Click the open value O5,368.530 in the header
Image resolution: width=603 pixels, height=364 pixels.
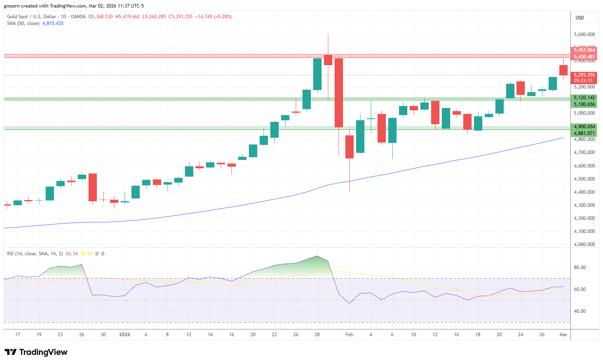[x=100, y=17]
